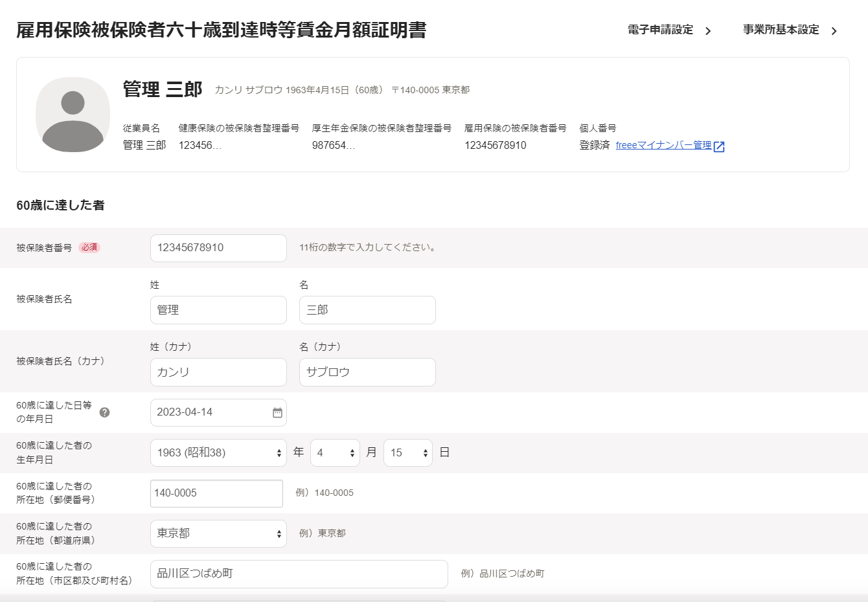868x602 pixels.
Task: Click the 60歳に達した者 section heading
Action: (60, 205)
